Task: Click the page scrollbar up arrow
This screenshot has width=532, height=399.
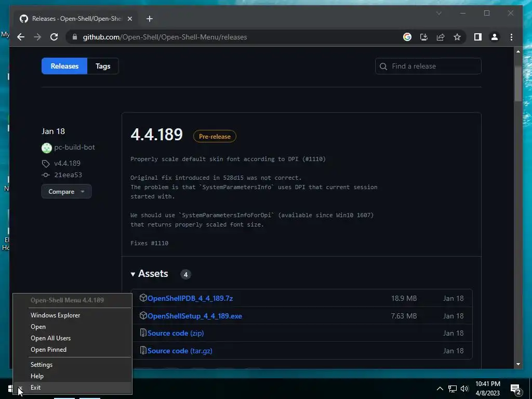Action: tap(518, 51)
